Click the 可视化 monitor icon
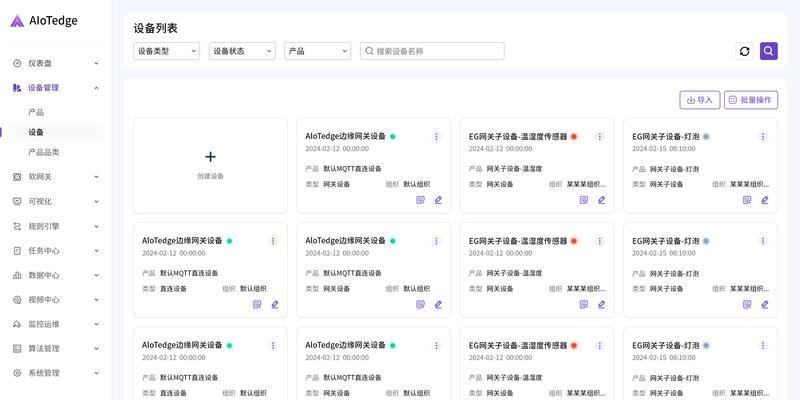Image resolution: width=800 pixels, height=400 pixels. pos(17,202)
